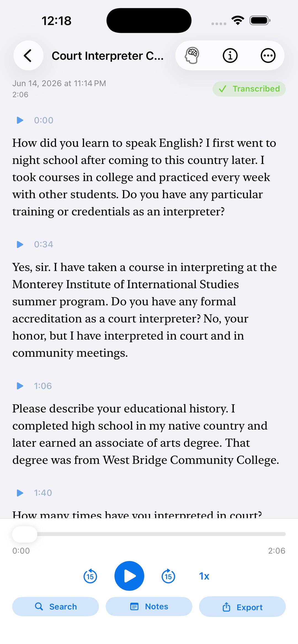Rewind 15 seconds
Viewport: 298px width, 644px height.
90,576
